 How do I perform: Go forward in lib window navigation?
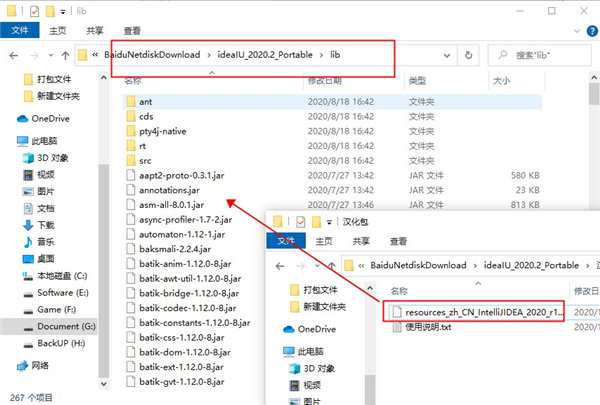click(x=34, y=56)
